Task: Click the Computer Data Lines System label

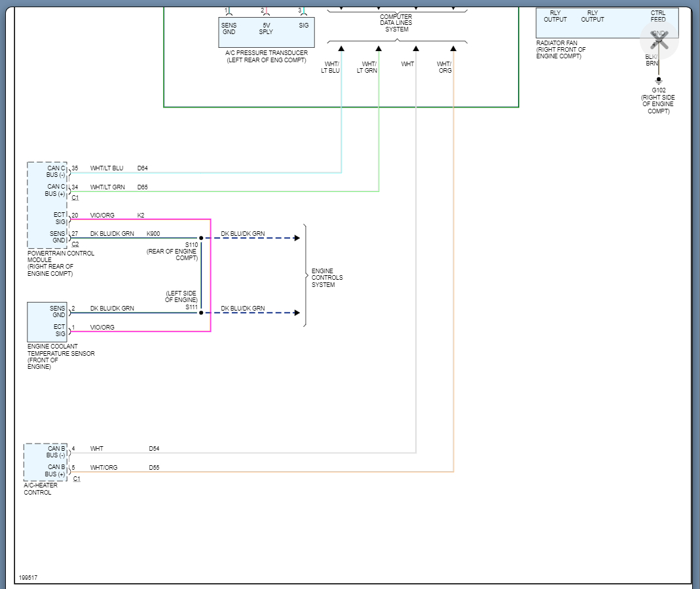Action: point(396,23)
